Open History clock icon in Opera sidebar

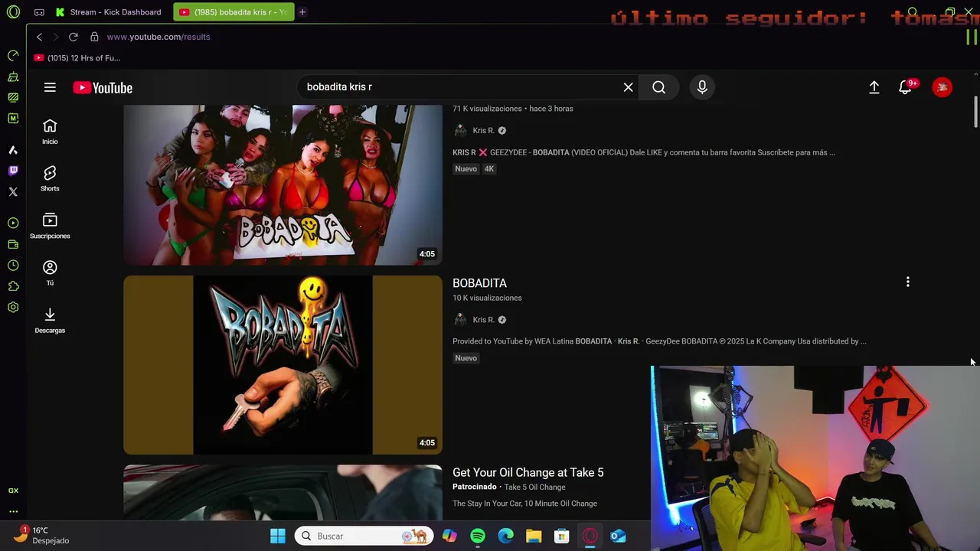click(x=13, y=266)
